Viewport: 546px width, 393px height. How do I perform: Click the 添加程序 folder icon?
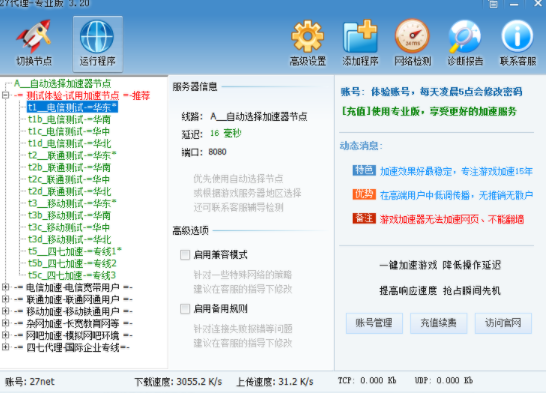coord(360,37)
